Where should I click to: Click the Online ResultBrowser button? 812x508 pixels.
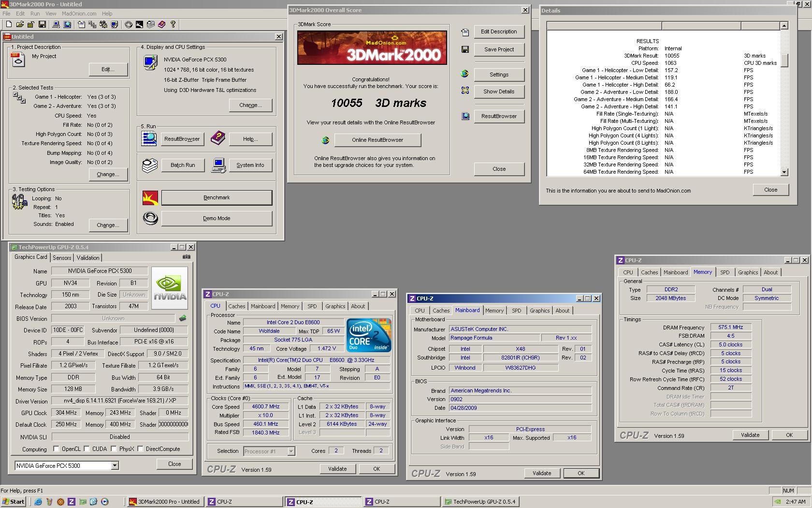click(377, 140)
